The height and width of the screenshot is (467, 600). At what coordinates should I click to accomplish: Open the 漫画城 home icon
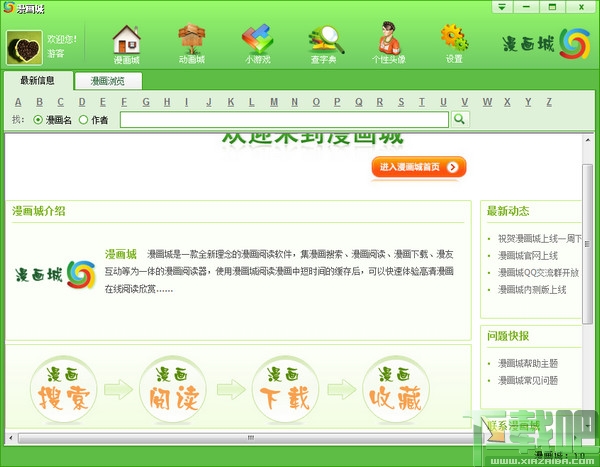click(x=127, y=43)
